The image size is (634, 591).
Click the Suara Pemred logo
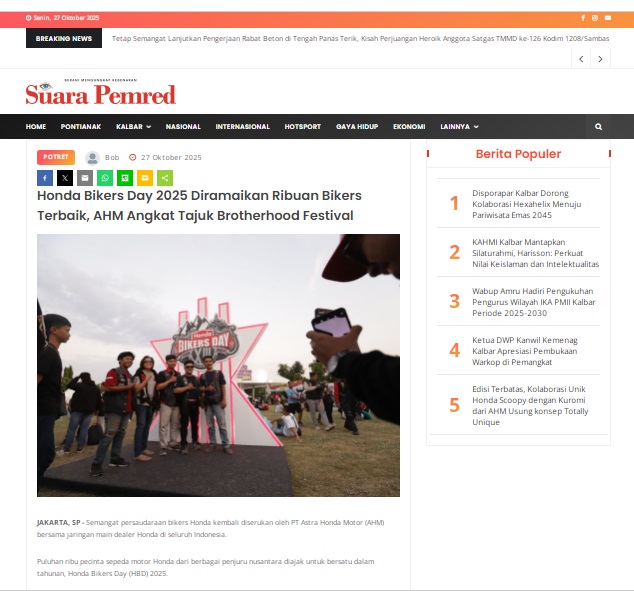tap(100, 94)
